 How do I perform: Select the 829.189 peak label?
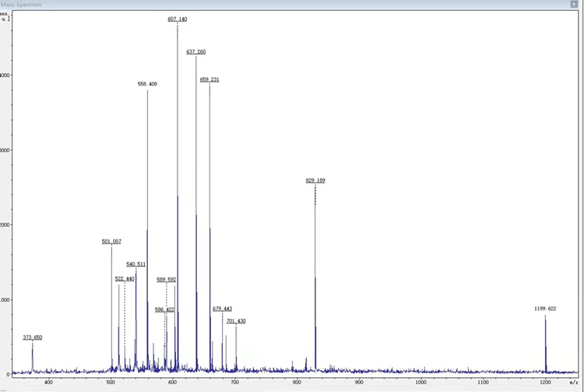315,180
